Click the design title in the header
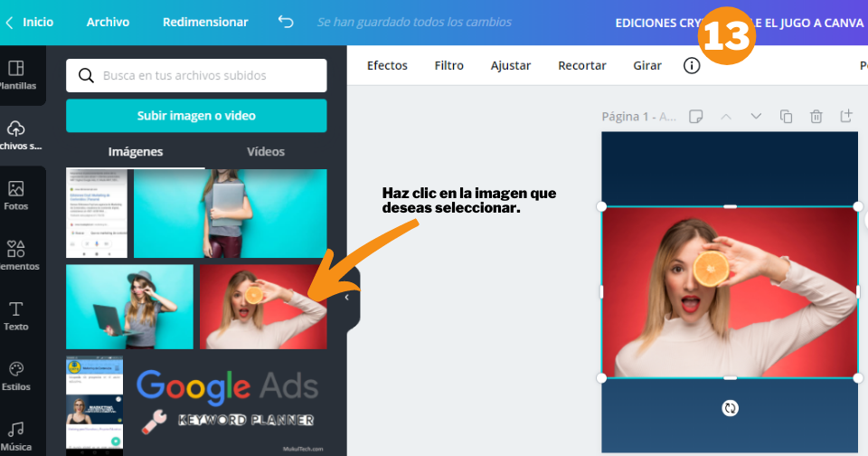Screen dimensions: 868x456 740,23
